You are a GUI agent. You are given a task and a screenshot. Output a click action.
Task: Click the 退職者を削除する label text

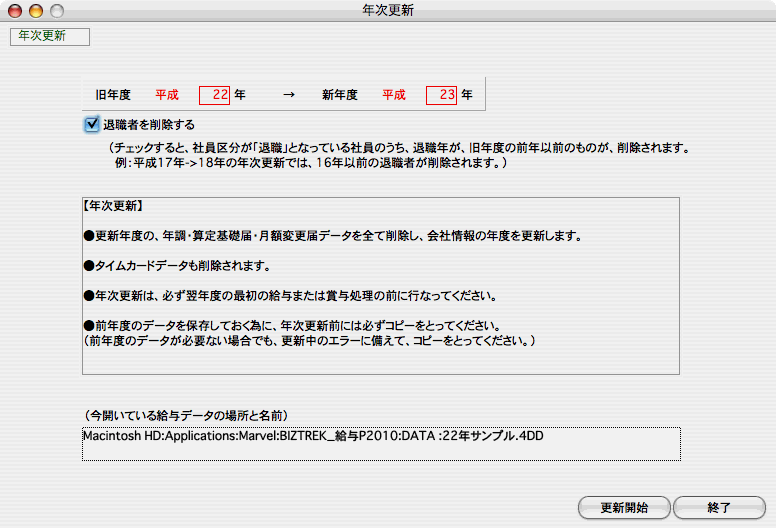point(149,125)
